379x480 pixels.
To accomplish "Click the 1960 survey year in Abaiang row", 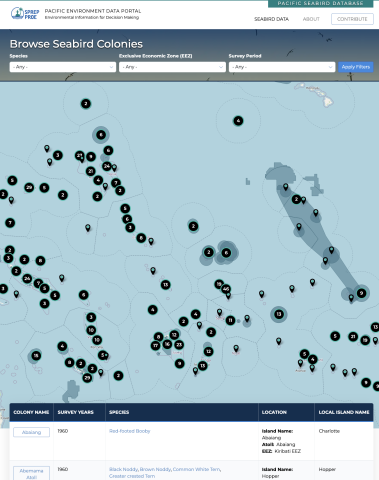I will tap(63, 431).
